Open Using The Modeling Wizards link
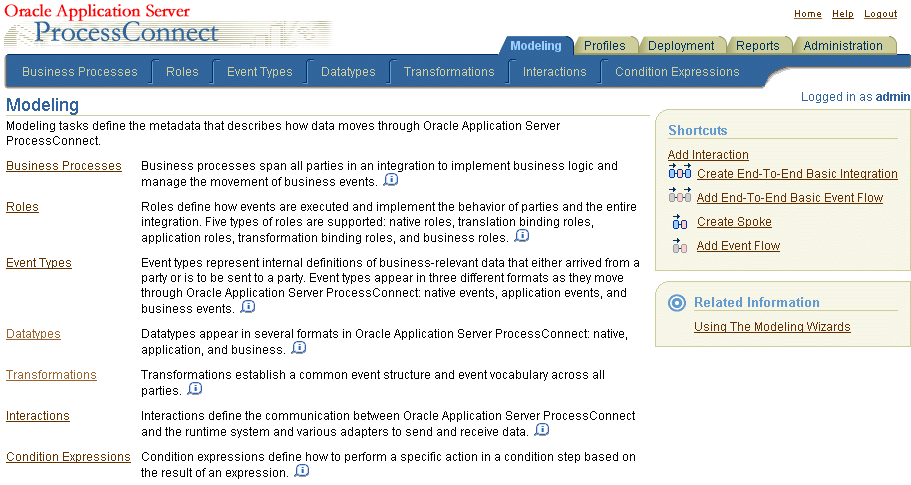Viewport: 911px width, 485px height. point(772,327)
